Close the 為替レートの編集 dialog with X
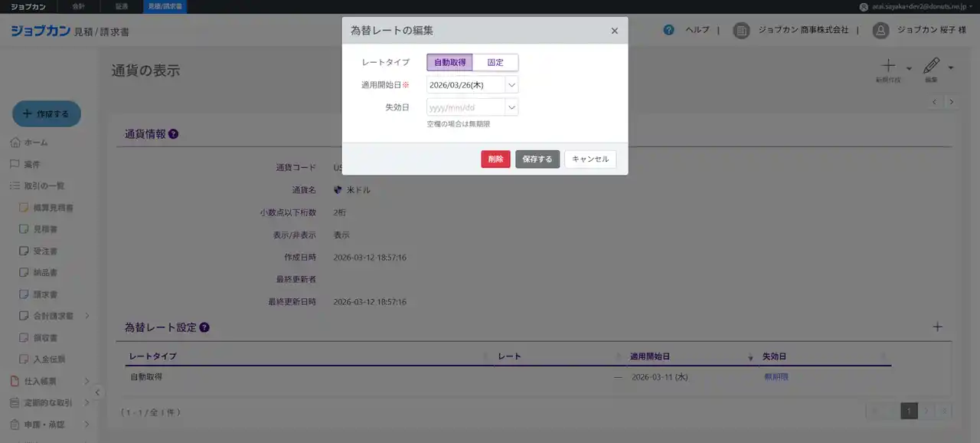 coord(614,31)
